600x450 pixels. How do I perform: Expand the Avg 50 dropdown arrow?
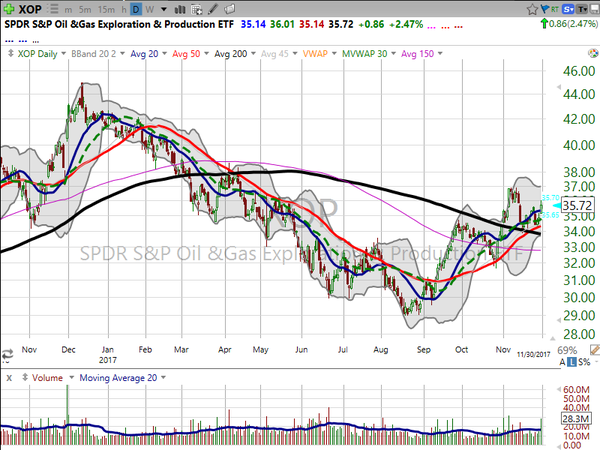coord(207,54)
